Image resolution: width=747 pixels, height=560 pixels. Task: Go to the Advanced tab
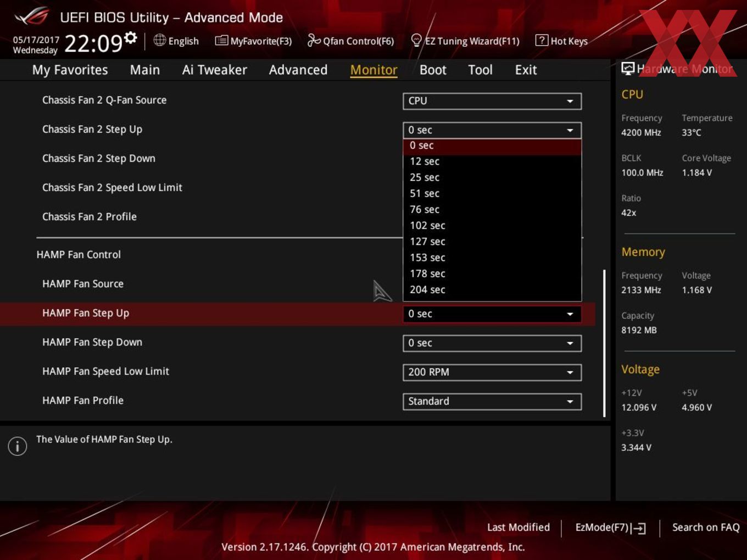pyautogui.click(x=298, y=70)
